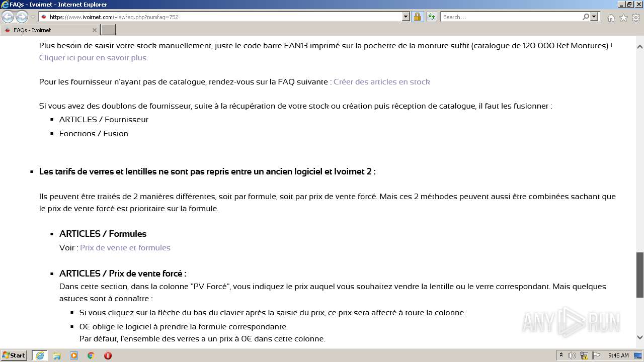Open Favorites star icon
Image resolution: width=644 pixels, height=362 pixels.
point(623,18)
